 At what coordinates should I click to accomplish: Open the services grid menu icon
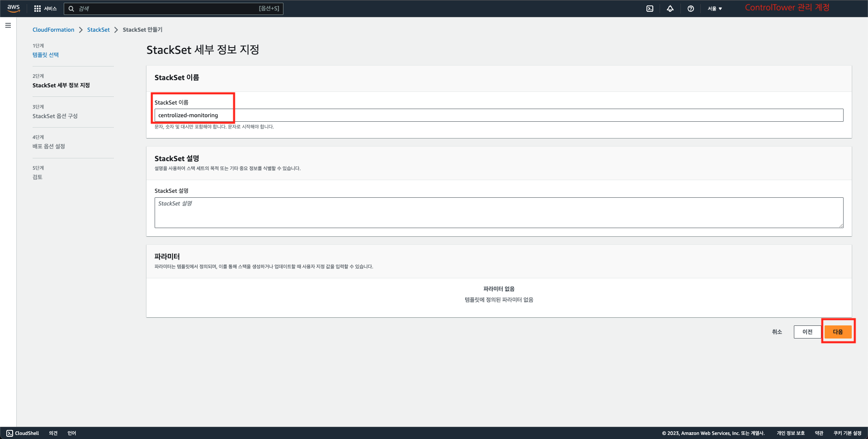click(38, 9)
